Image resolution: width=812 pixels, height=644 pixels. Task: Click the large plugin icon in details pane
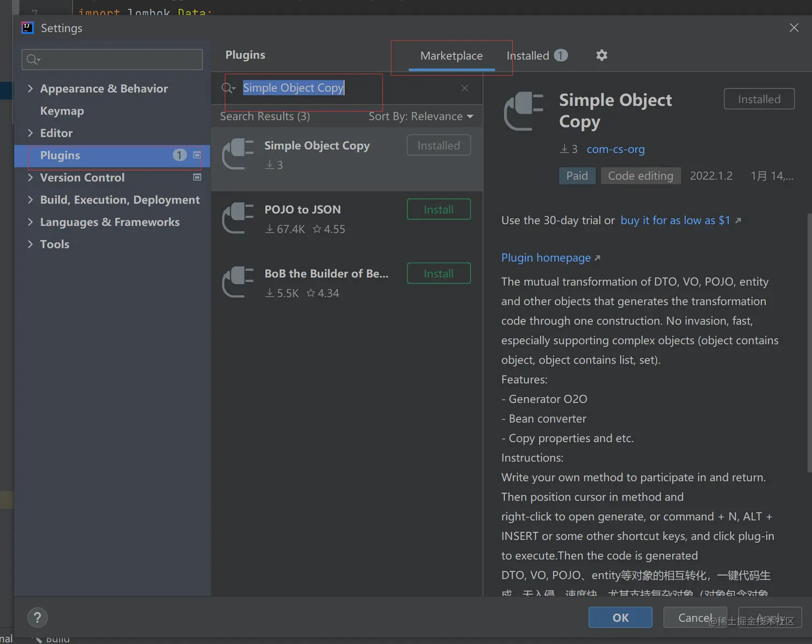pos(524,111)
